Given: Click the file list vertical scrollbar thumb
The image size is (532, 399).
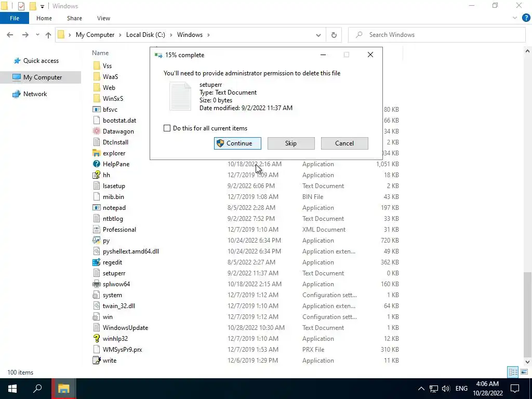Looking at the screenshot, I should [527, 314].
